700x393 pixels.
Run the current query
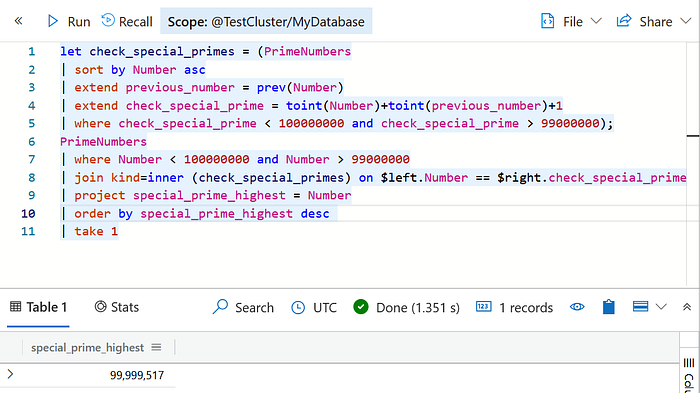69,21
